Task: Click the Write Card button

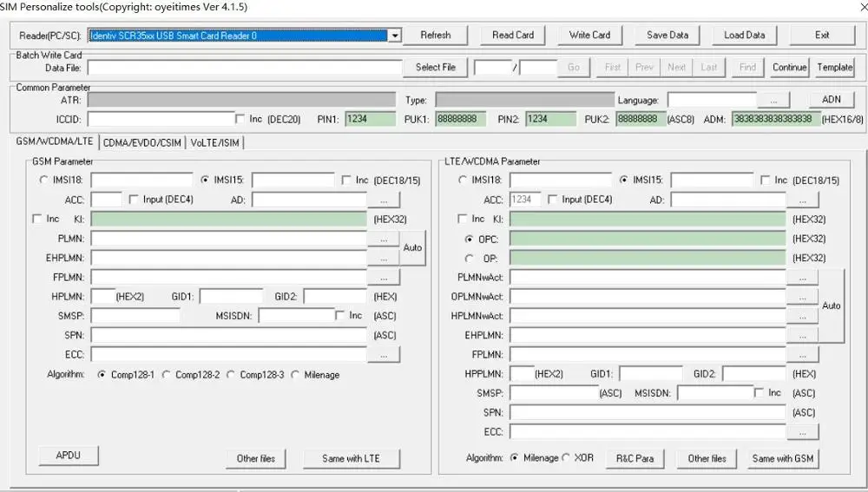Action: (589, 36)
